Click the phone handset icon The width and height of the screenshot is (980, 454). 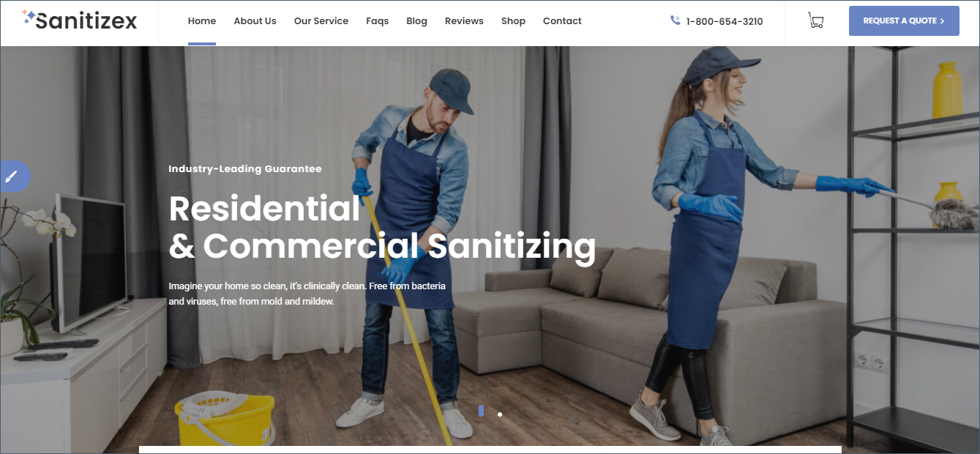(x=676, y=21)
